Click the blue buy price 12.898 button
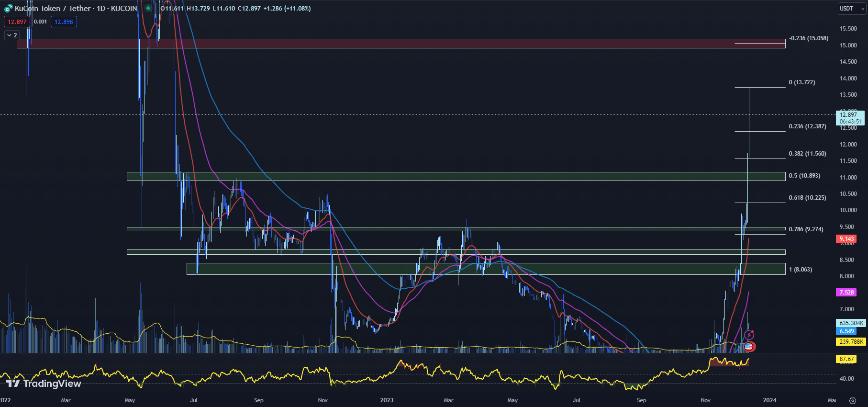868x407 pixels. [64, 22]
